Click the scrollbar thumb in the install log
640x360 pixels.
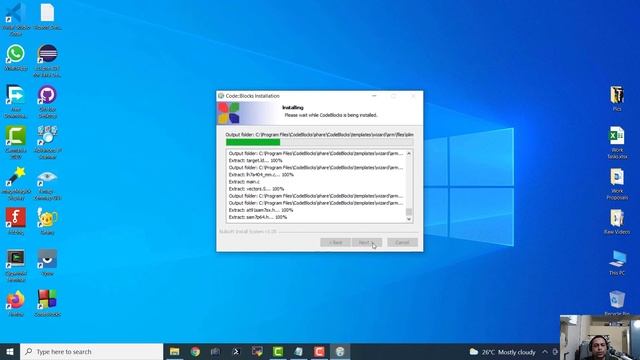point(409,211)
